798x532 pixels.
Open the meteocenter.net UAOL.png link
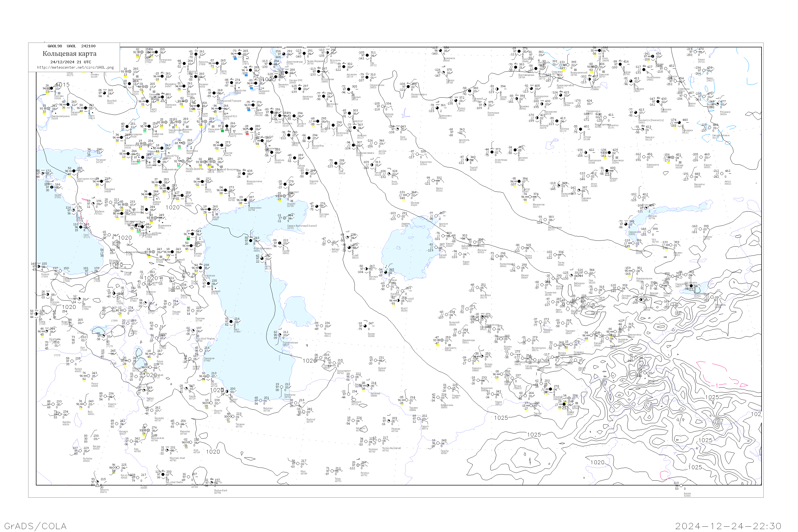[x=75, y=68]
